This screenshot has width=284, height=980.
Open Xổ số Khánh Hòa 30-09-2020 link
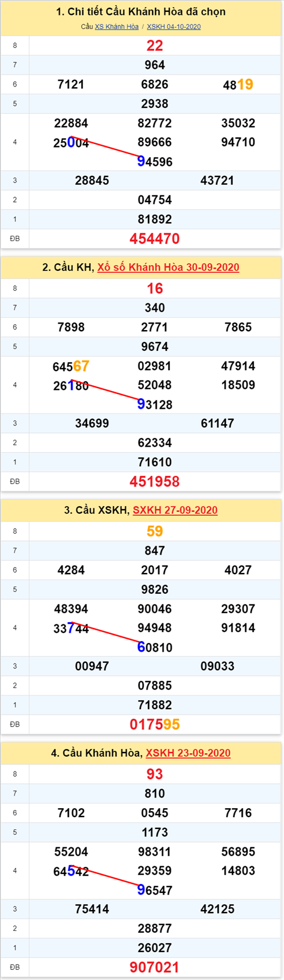coord(169,267)
